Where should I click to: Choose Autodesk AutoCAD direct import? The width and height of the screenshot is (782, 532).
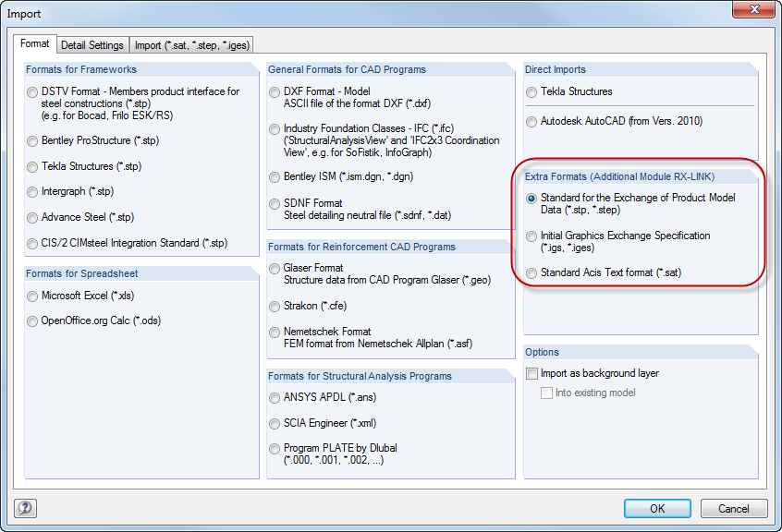pyautogui.click(x=530, y=121)
